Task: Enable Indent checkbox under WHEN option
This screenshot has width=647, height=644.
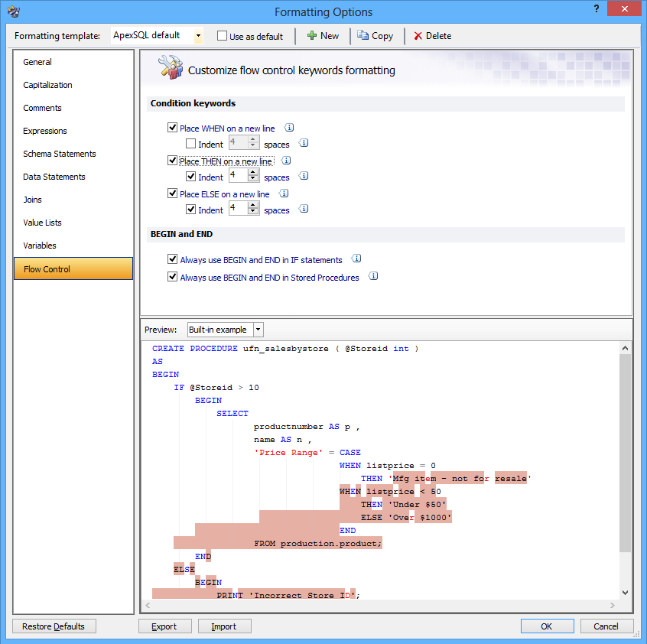Action: click(x=190, y=144)
